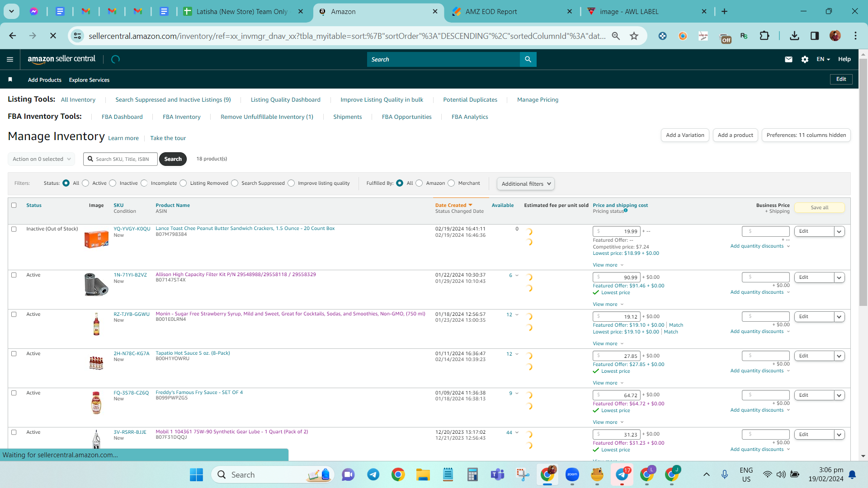868x488 pixels.
Task: Click the Save all button
Action: [820, 207]
